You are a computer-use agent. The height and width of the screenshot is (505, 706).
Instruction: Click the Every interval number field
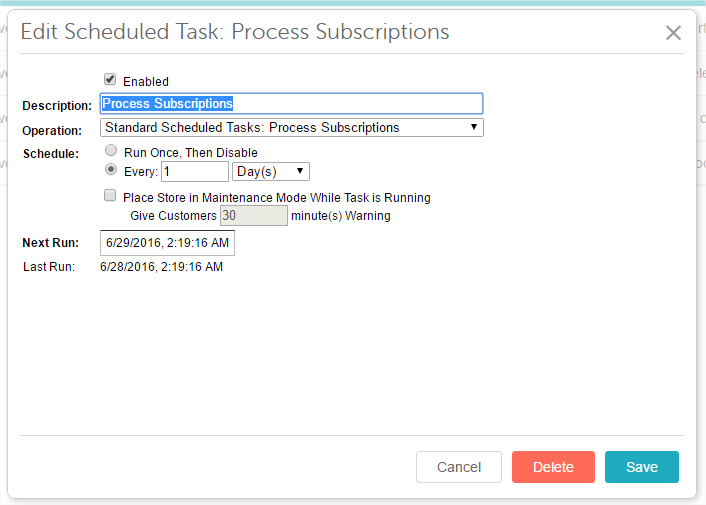195,171
